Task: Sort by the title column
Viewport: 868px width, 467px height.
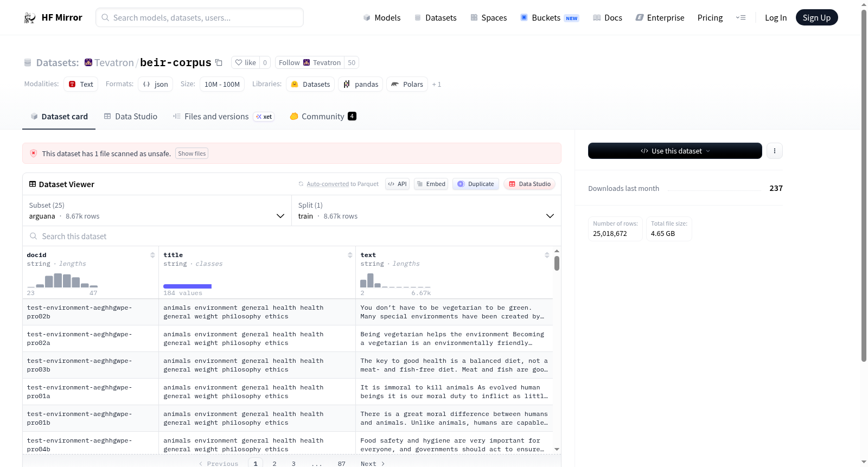Action: click(x=350, y=255)
